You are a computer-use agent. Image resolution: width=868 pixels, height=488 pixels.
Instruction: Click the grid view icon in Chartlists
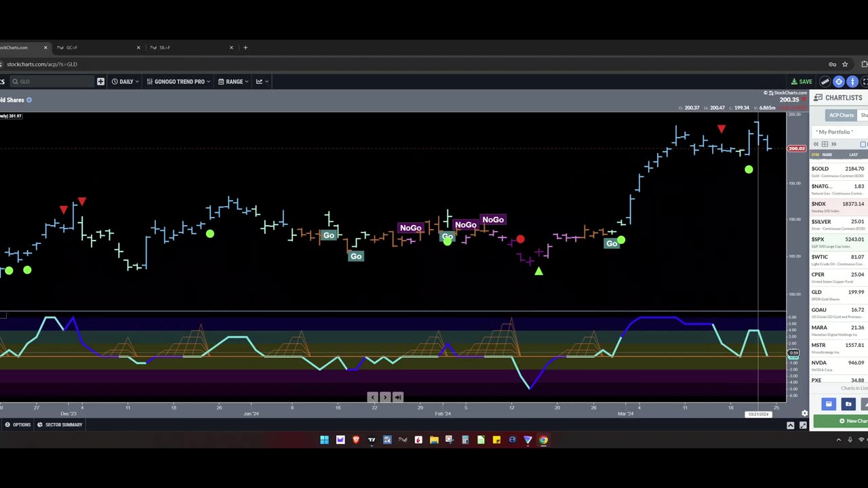coord(825,144)
